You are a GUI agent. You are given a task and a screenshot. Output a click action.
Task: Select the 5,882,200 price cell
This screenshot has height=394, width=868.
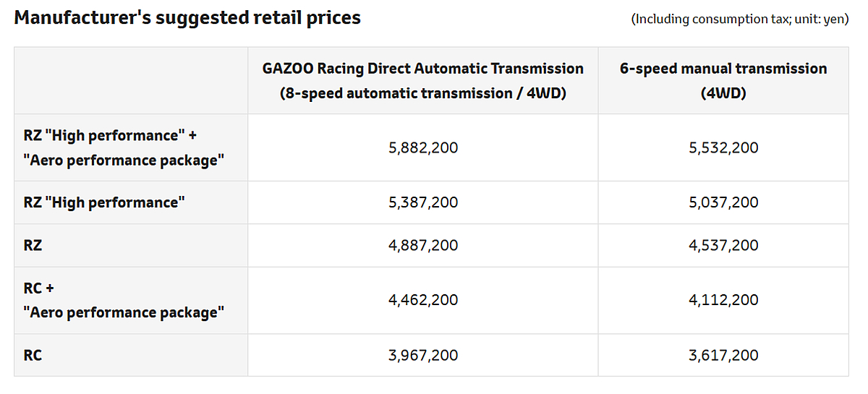(423, 147)
